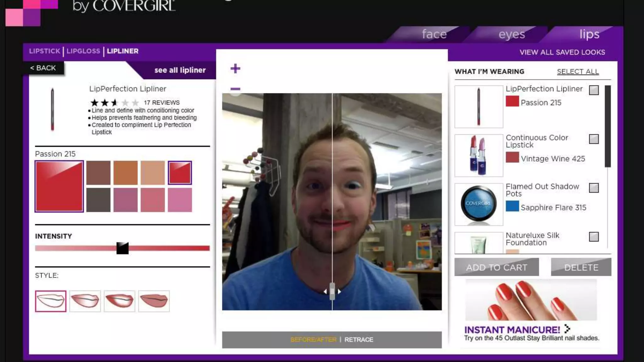Open the Lipgloss sub-tab
The width and height of the screenshot is (644, 362).
[83, 51]
